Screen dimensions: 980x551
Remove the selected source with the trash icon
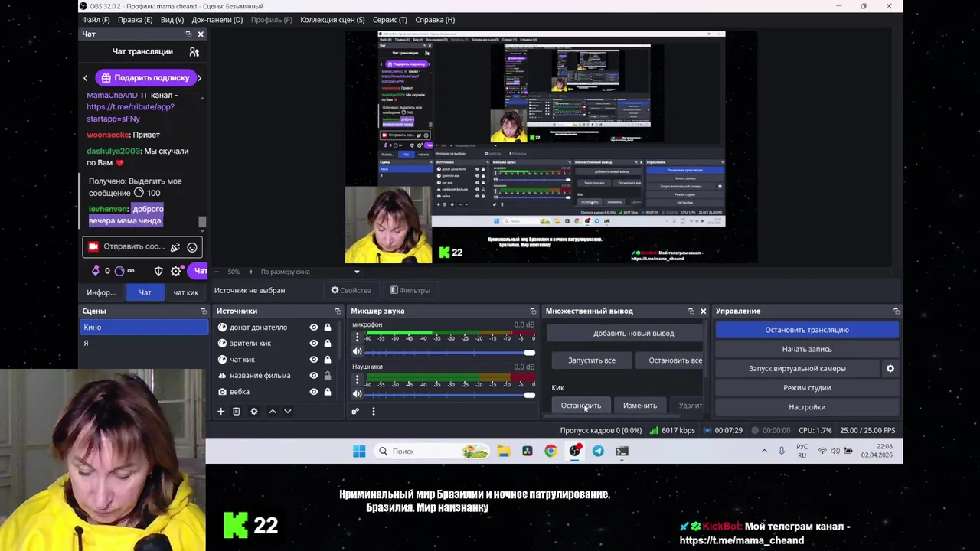[x=237, y=411]
